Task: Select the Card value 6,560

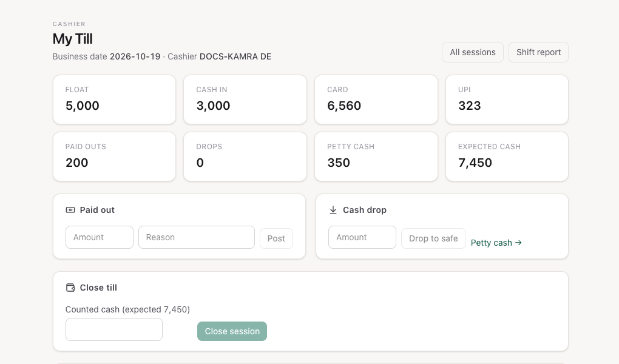Action: coord(344,106)
